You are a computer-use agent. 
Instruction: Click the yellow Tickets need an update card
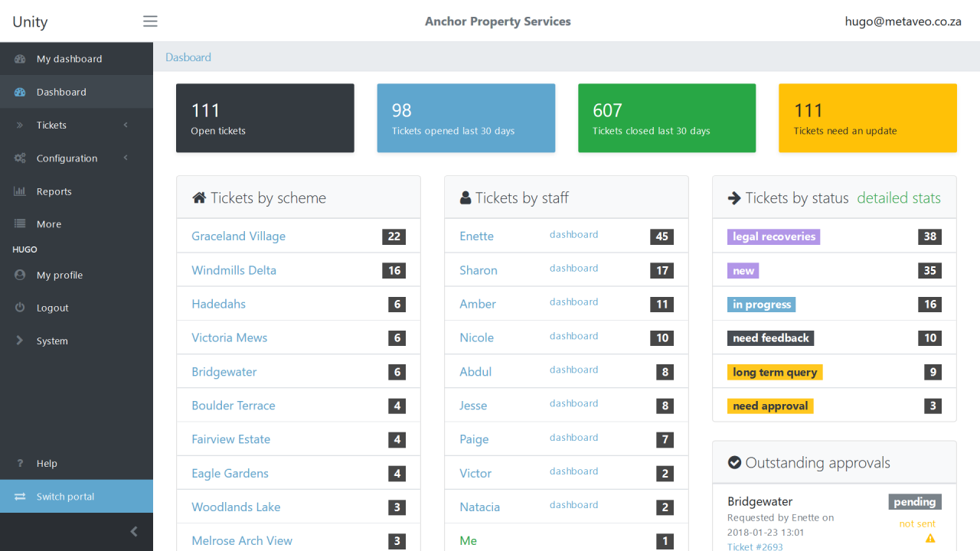[867, 118]
